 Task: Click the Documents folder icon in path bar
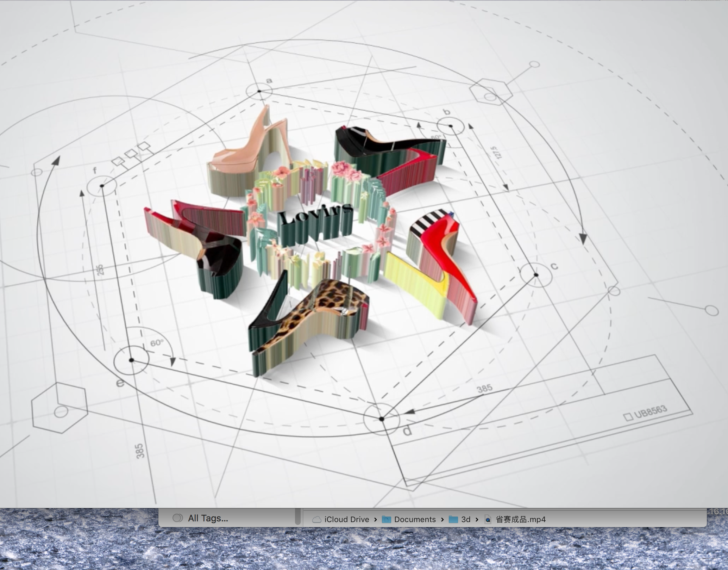click(387, 519)
